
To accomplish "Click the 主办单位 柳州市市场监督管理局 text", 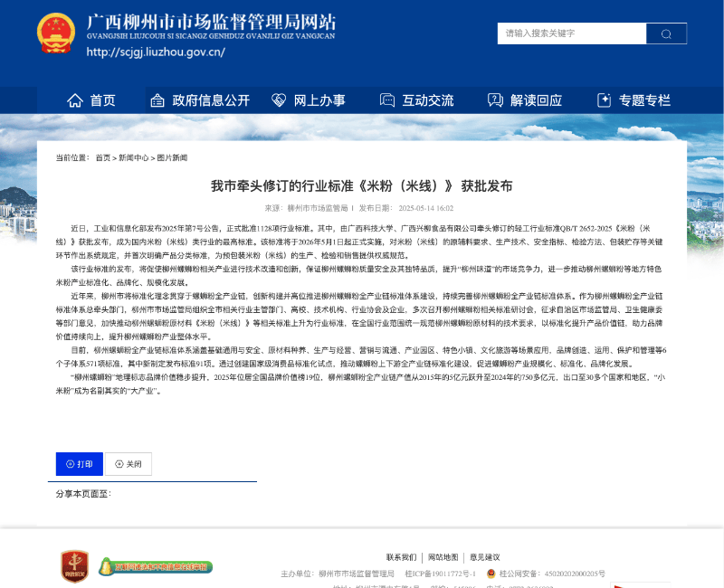I will coord(338,574).
